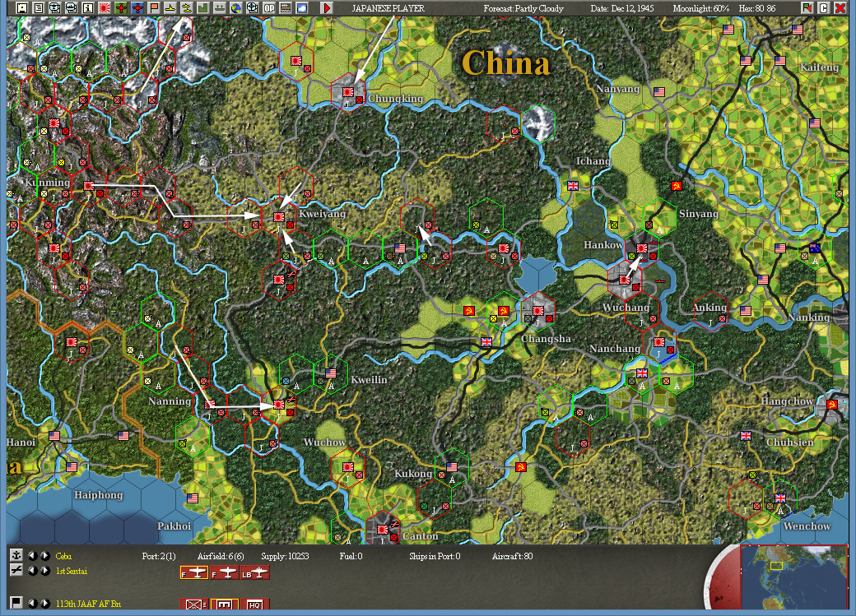Click the 'Supply: 10253' text
Viewport: 856px width, 616px height.
pos(285,556)
